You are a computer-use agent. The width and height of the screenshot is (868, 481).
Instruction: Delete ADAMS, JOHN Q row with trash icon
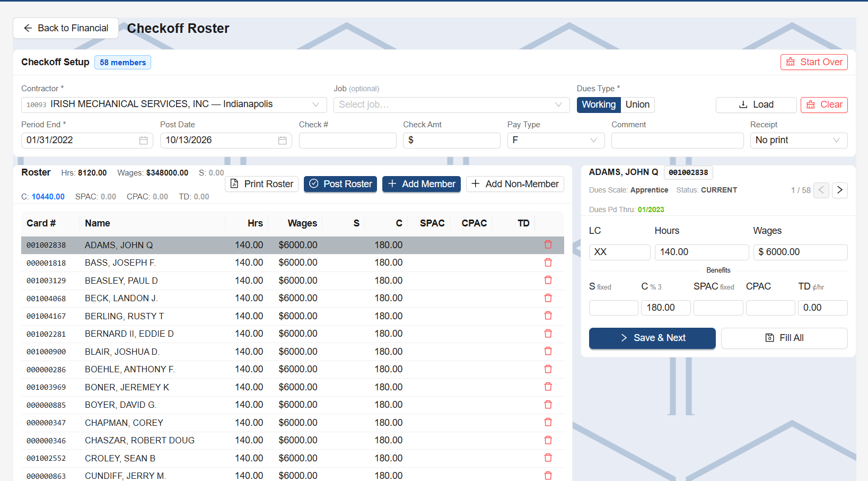pyautogui.click(x=548, y=244)
